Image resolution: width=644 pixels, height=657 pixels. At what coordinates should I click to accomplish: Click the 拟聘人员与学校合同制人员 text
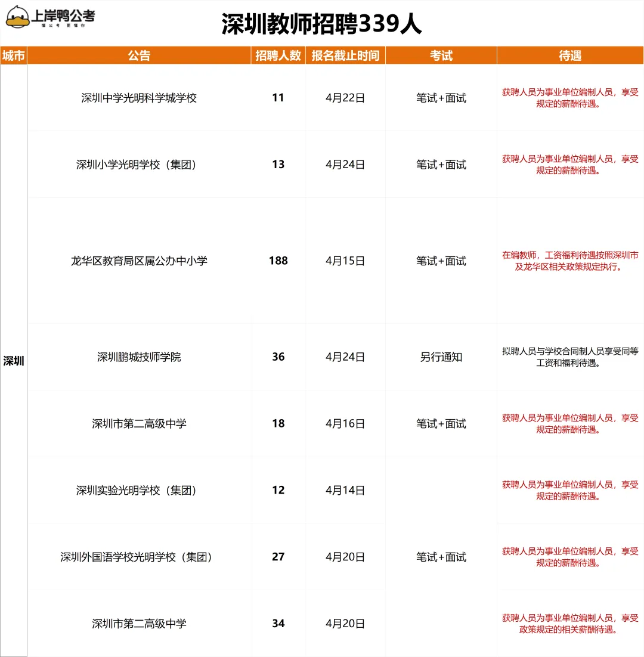[x=570, y=357]
